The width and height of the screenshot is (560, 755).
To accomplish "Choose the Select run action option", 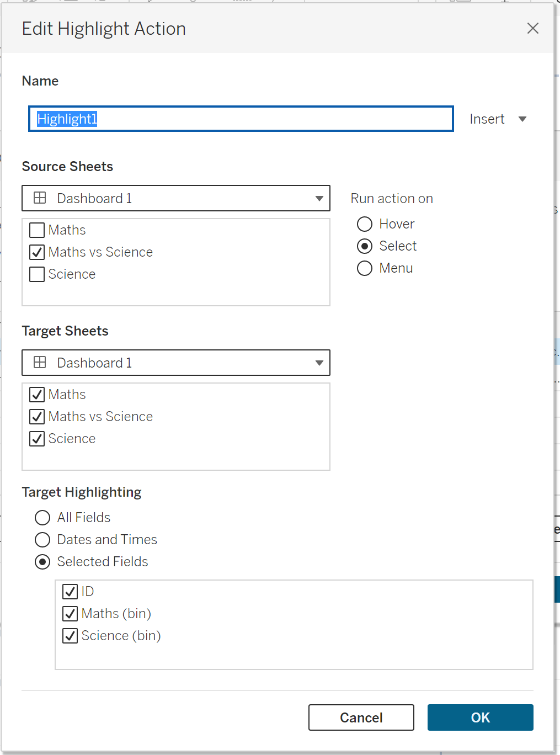I will coord(365,246).
